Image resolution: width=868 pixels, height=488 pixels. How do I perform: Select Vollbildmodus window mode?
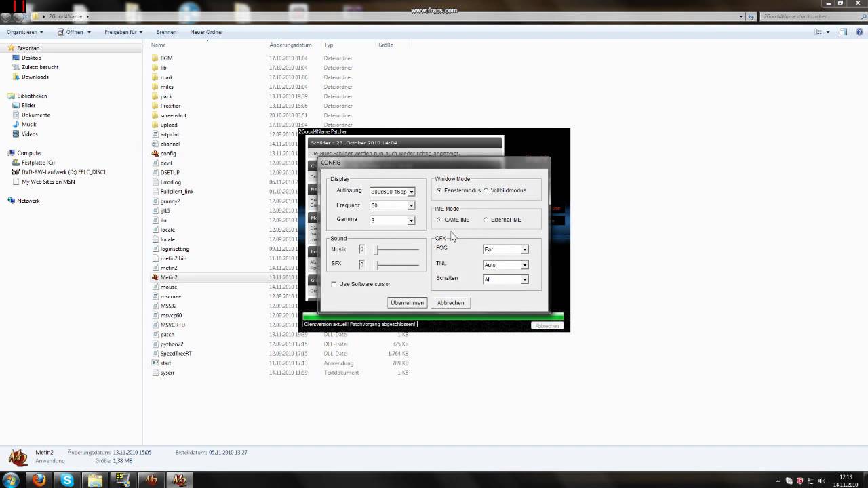click(x=486, y=190)
